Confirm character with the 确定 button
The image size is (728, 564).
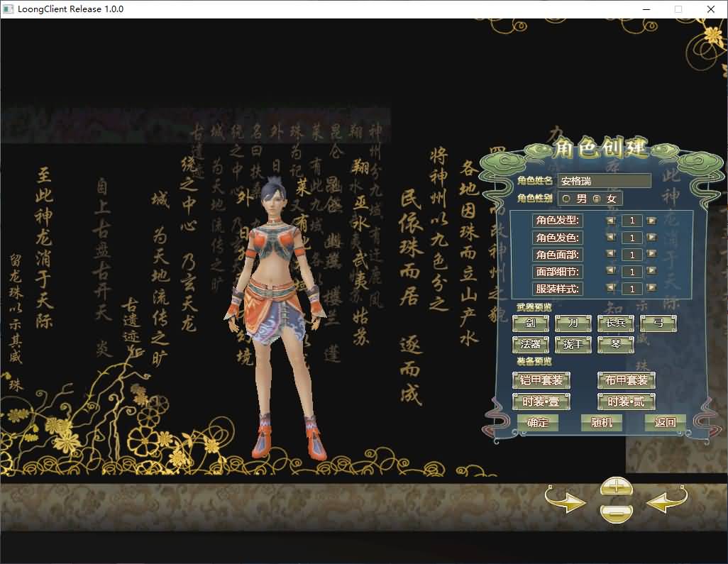click(x=538, y=423)
